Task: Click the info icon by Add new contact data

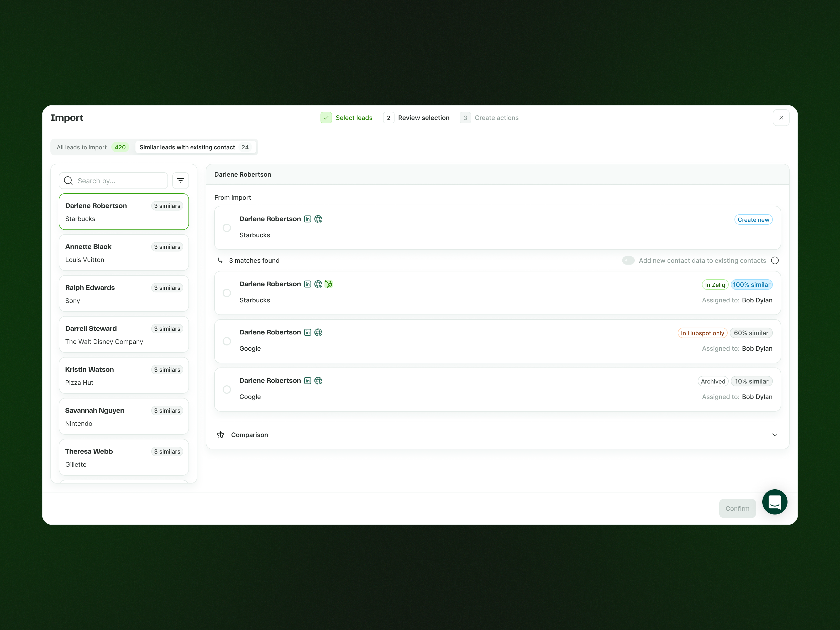Action: tap(775, 260)
